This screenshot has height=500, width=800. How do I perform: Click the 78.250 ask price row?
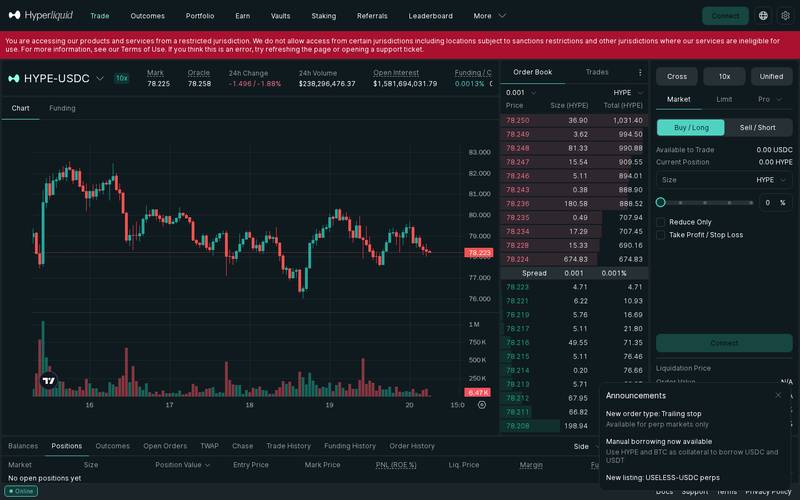pos(574,120)
